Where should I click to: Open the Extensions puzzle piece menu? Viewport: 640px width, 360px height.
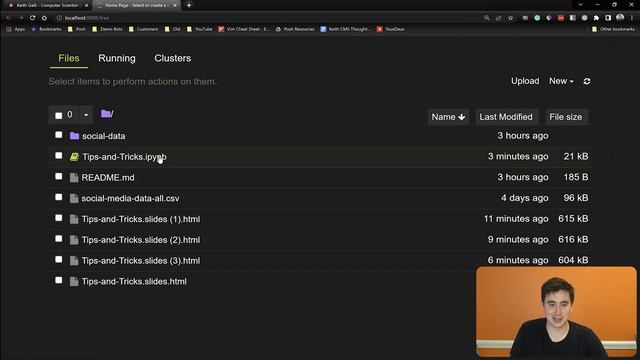click(596, 18)
